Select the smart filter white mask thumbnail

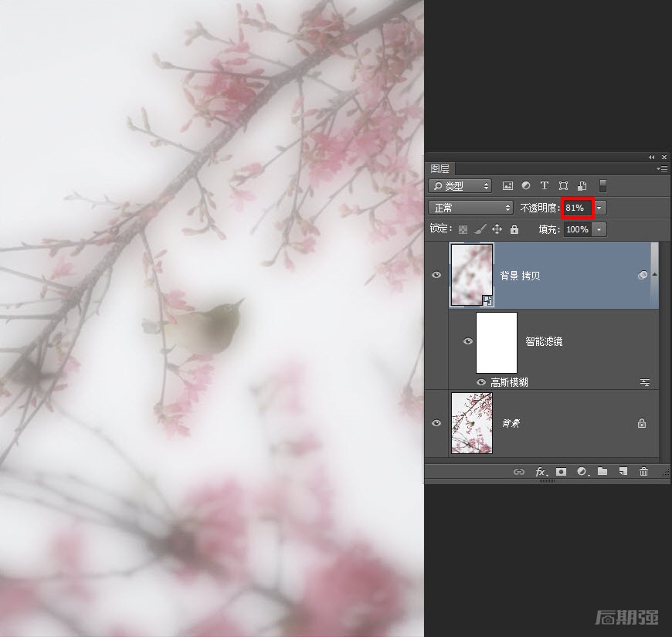point(497,342)
